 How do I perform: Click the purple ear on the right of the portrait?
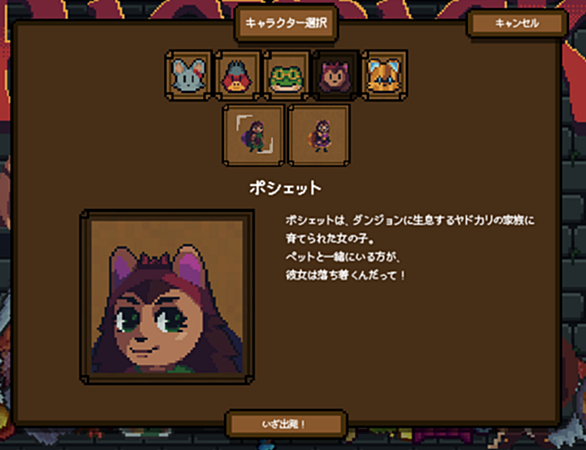[x=191, y=266]
